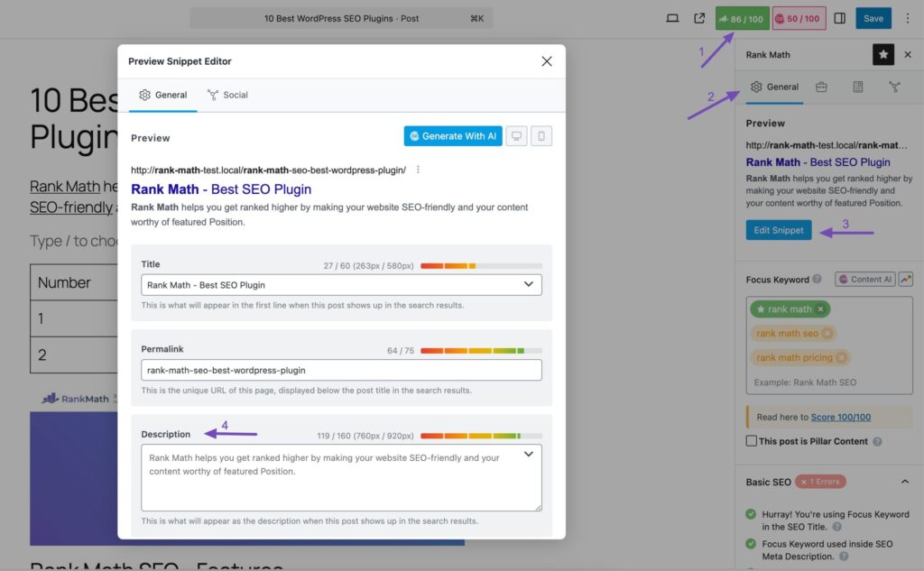Click the sidebar preview title link
Viewport: 924px width, 571px height.
click(x=818, y=162)
